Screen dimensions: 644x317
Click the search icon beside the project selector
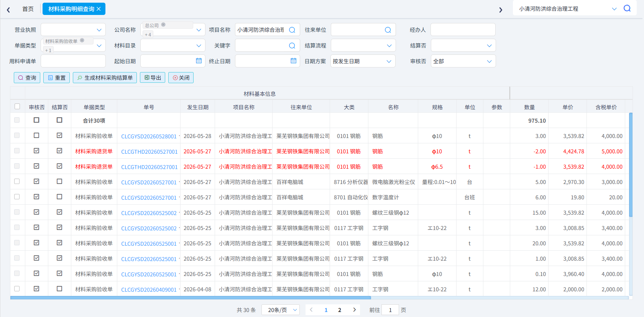pos(627,8)
